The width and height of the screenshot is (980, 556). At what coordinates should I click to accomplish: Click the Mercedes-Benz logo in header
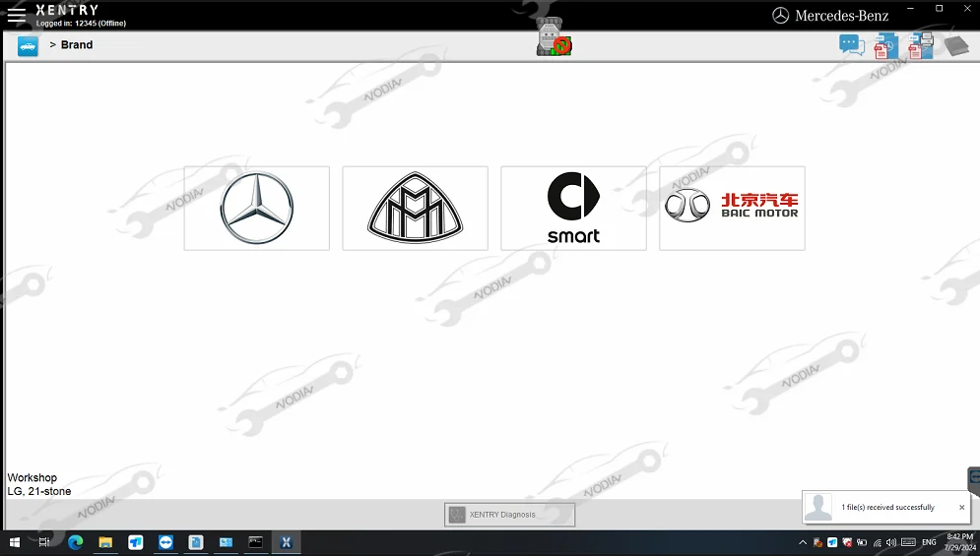830,16
